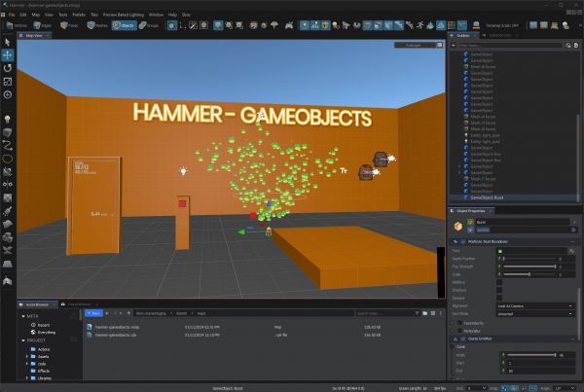The width and height of the screenshot is (584, 392).
Task: Open the File menu
Action: [x=12, y=15]
